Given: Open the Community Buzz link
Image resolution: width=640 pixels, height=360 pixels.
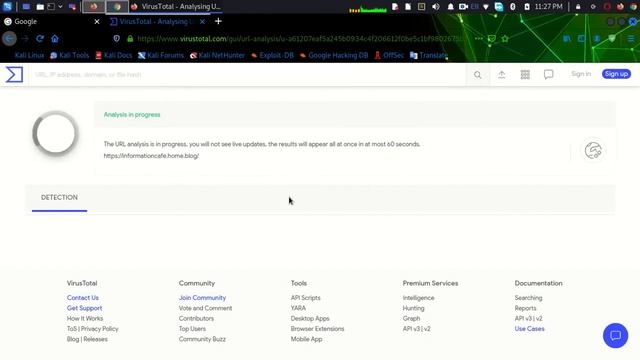Looking at the screenshot, I should point(202,339).
